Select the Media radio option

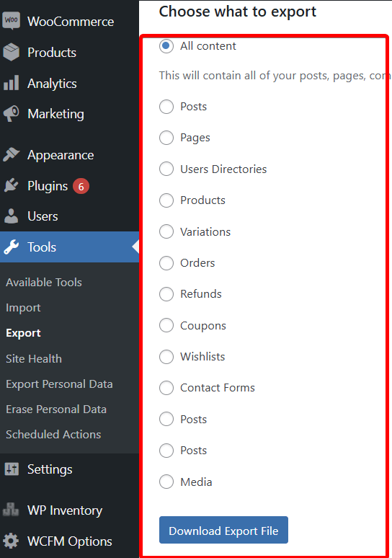(166, 482)
